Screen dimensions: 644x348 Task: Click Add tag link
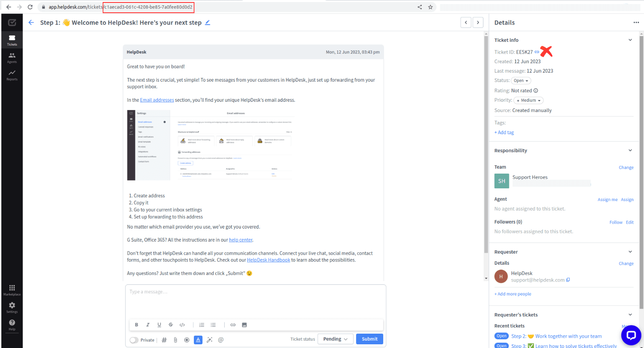(504, 133)
